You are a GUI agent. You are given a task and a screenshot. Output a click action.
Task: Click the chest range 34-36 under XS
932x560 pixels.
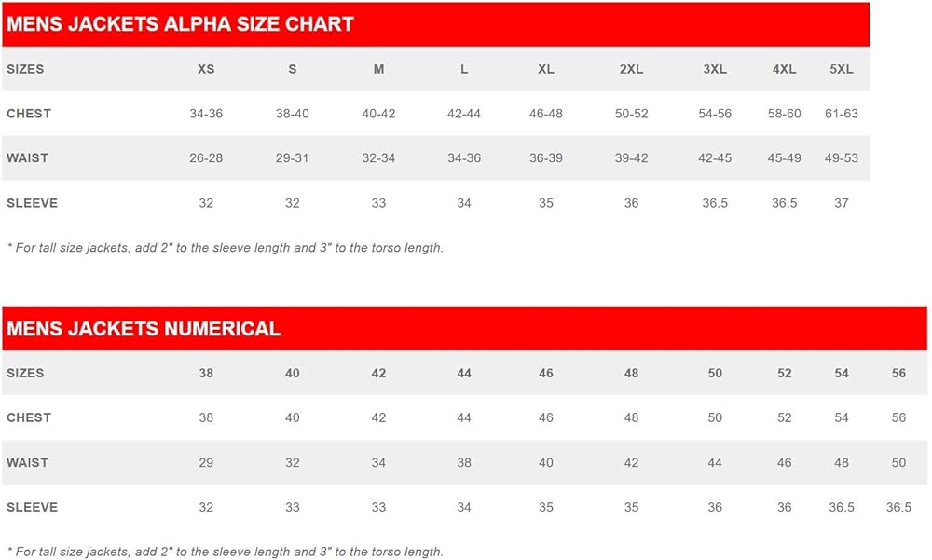click(206, 114)
